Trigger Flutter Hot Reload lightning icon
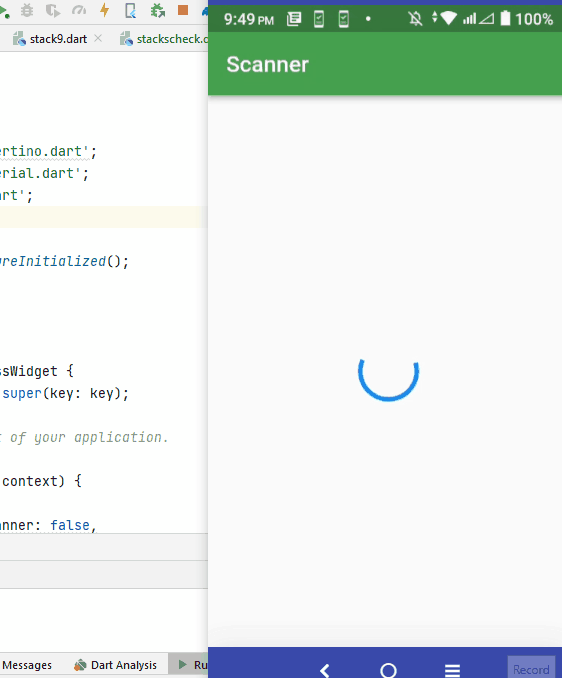 pyautogui.click(x=104, y=10)
